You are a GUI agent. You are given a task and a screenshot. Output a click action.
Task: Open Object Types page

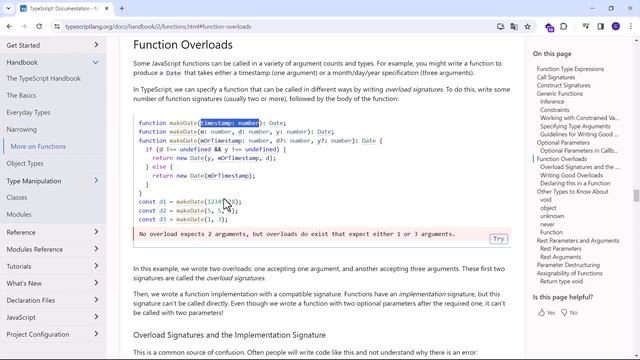click(x=25, y=163)
